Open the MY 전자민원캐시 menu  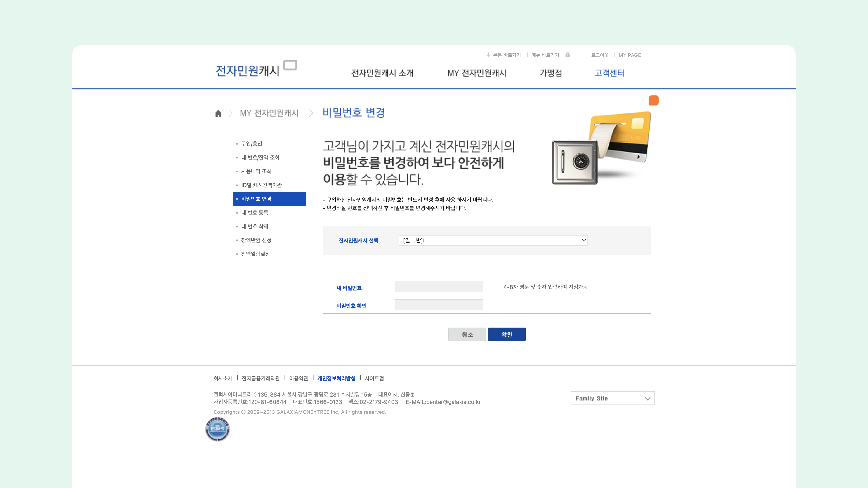click(x=477, y=73)
